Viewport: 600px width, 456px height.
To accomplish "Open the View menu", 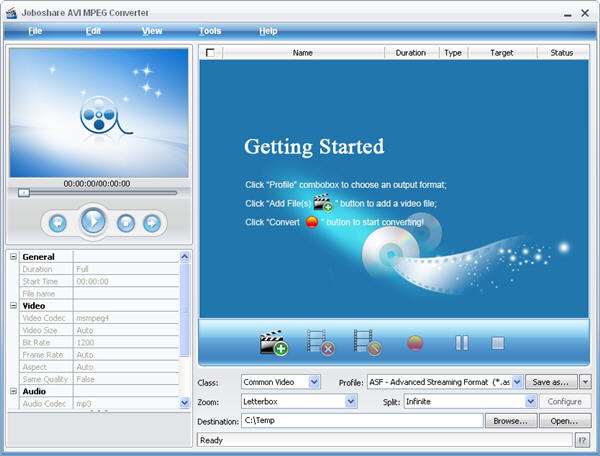I will [152, 31].
